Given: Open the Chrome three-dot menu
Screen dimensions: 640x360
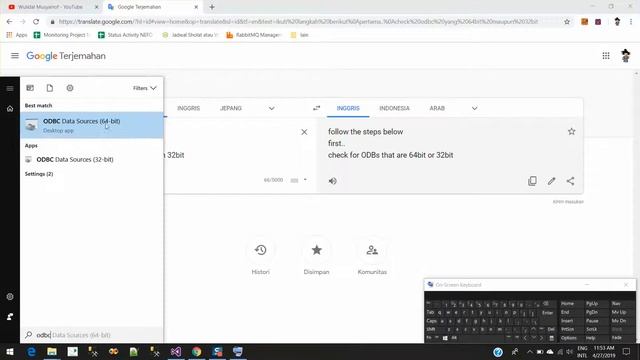Looking at the screenshot, I should point(631,22).
